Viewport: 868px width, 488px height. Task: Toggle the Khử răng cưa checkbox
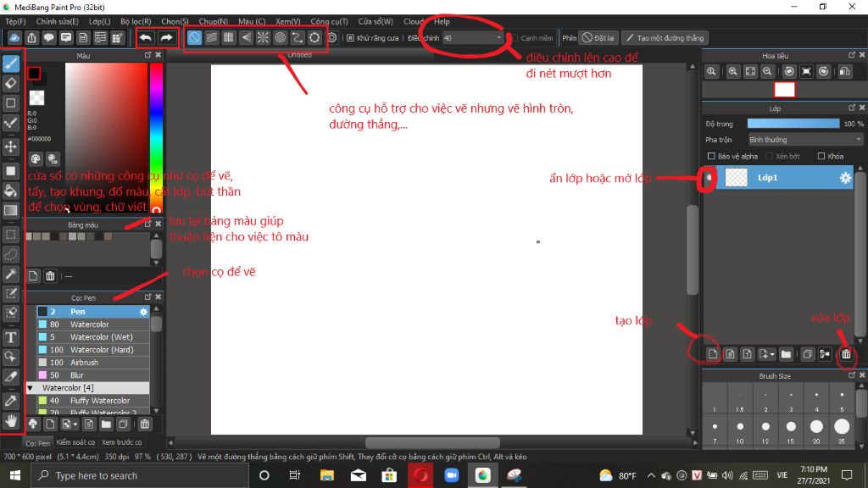350,38
